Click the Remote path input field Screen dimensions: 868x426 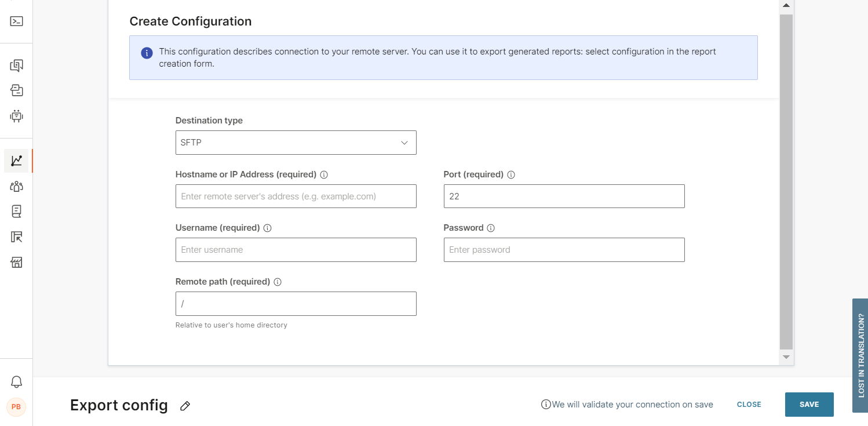296,304
